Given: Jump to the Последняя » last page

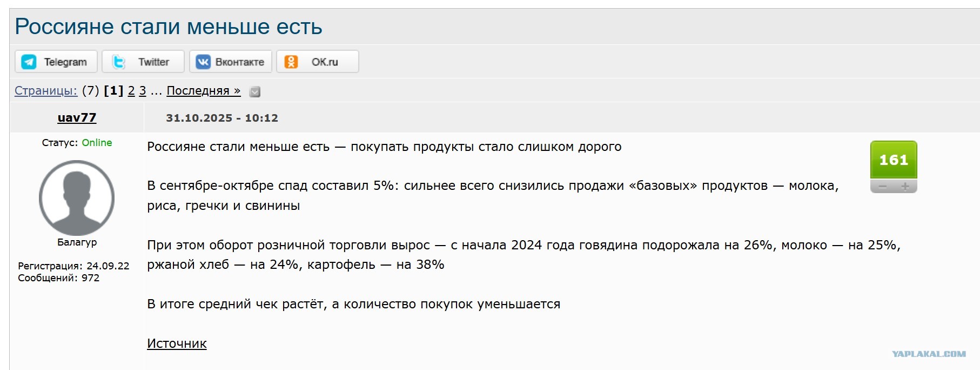Looking at the screenshot, I should pos(204,90).
